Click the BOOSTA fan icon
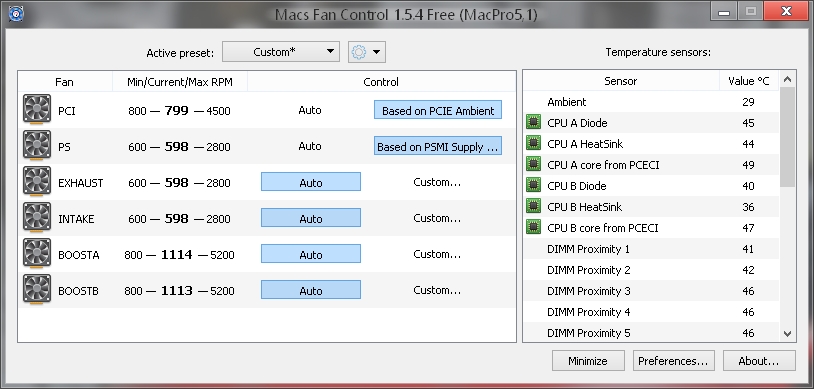Screen dimensions: 814x389 (x=37, y=253)
